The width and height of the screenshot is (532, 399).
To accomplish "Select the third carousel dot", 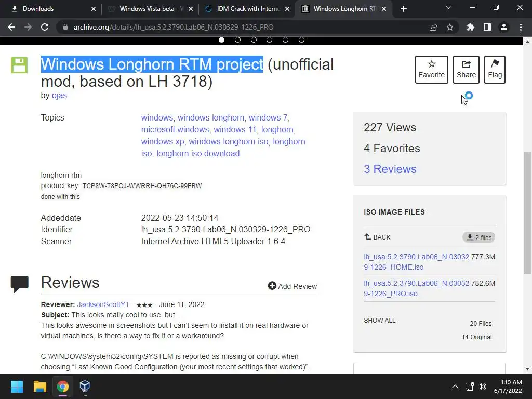I will tap(254, 39).
